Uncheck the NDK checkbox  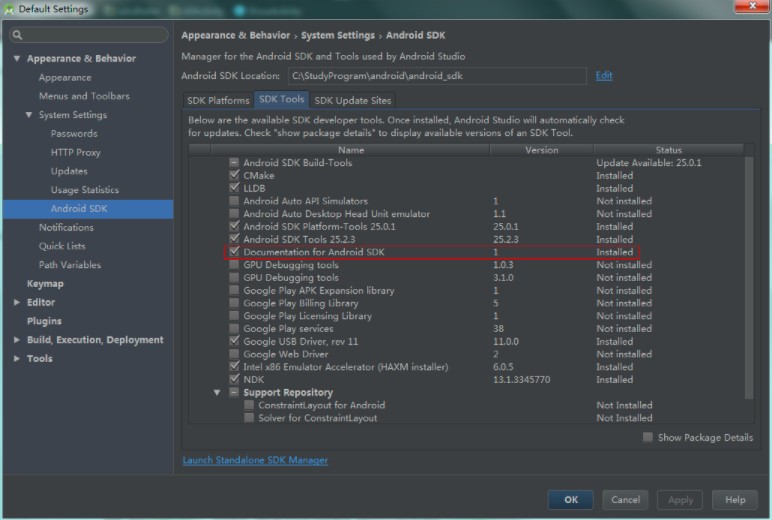(x=234, y=380)
